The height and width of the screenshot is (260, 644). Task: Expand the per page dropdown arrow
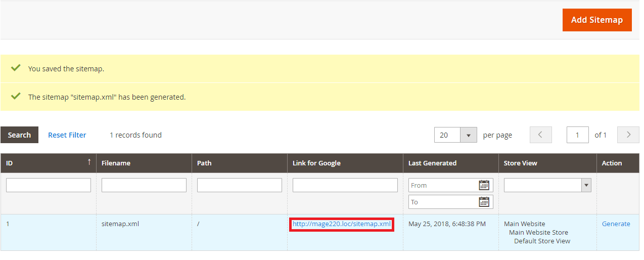(x=469, y=135)
